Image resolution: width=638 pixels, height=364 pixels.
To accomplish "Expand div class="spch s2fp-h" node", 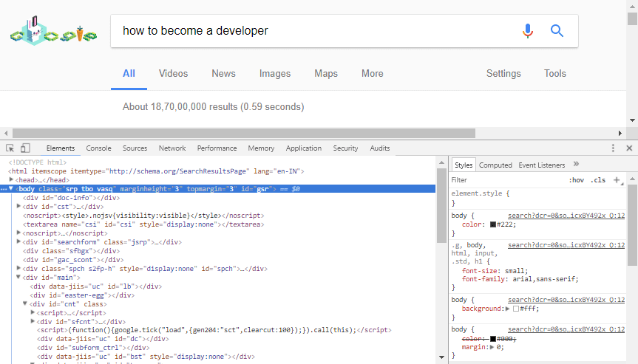I will pyautogui.click(x=18, y=268).
